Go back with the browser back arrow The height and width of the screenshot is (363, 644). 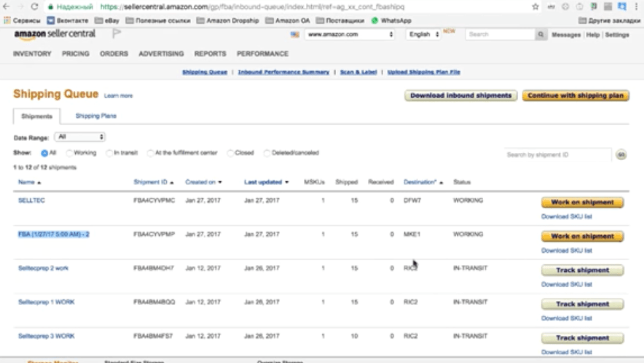tap(7, 7)
